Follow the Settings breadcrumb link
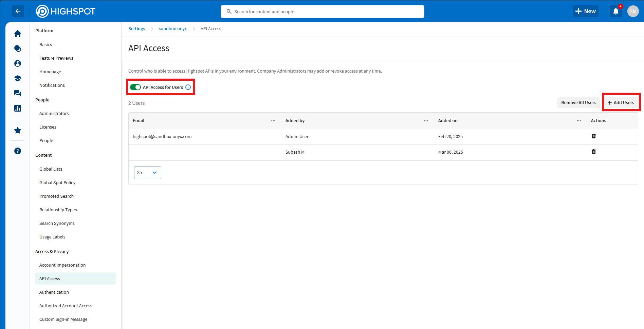 coord(136,28)
